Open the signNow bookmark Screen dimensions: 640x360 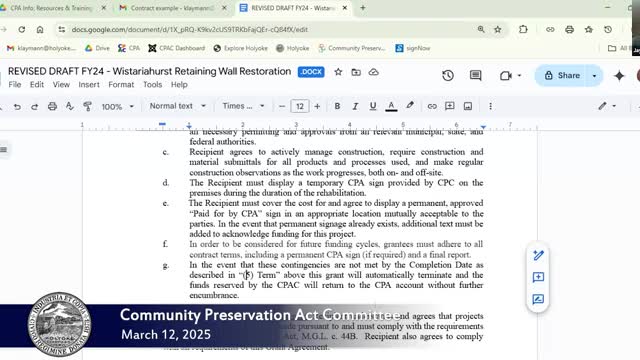coord(413,48)
